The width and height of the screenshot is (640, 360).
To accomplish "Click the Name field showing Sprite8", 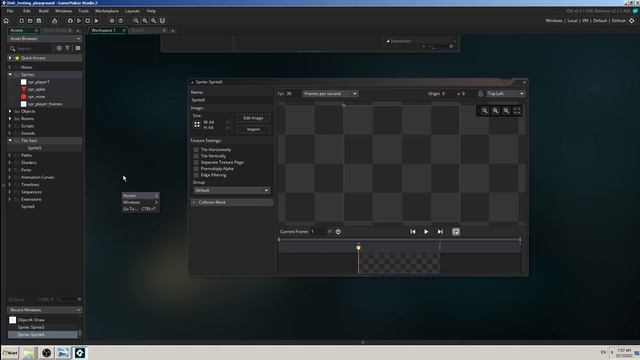I will 231,100.
